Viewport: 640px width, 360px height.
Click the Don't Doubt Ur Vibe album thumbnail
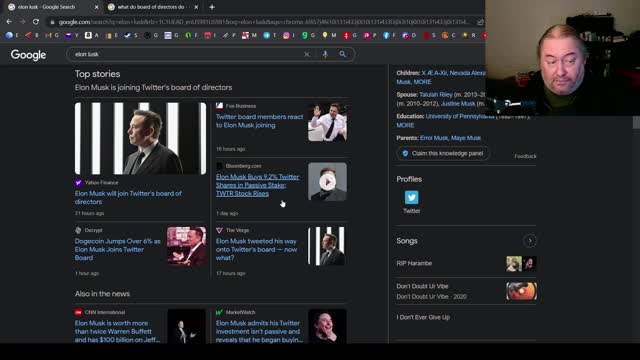[x=521, y=291]
